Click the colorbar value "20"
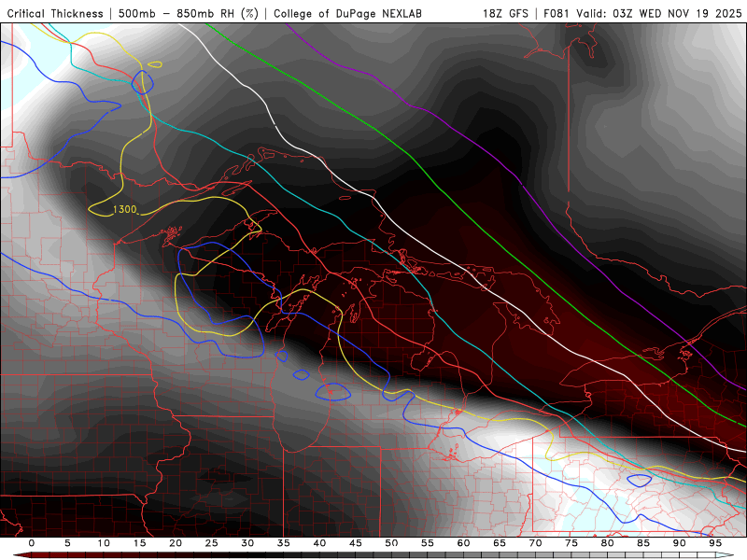Screen dimensions: 747x560 click(x=176, y=543)
